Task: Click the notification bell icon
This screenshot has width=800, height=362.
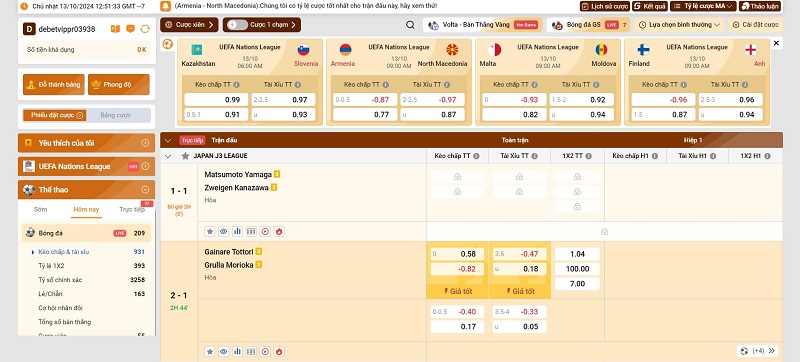Action: [x=165, y=6]
